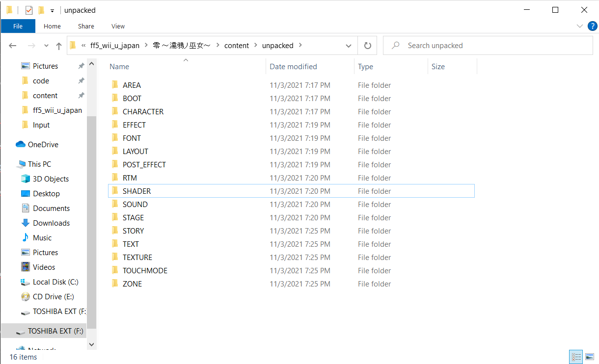Open Input folder in navigation pane
Screen dimensions: 599x364
(41, 125)
